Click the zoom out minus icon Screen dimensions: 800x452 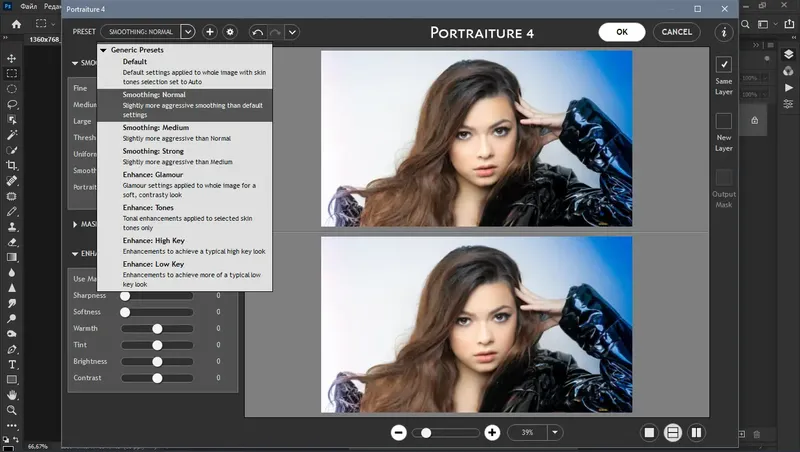pos(398,432)
